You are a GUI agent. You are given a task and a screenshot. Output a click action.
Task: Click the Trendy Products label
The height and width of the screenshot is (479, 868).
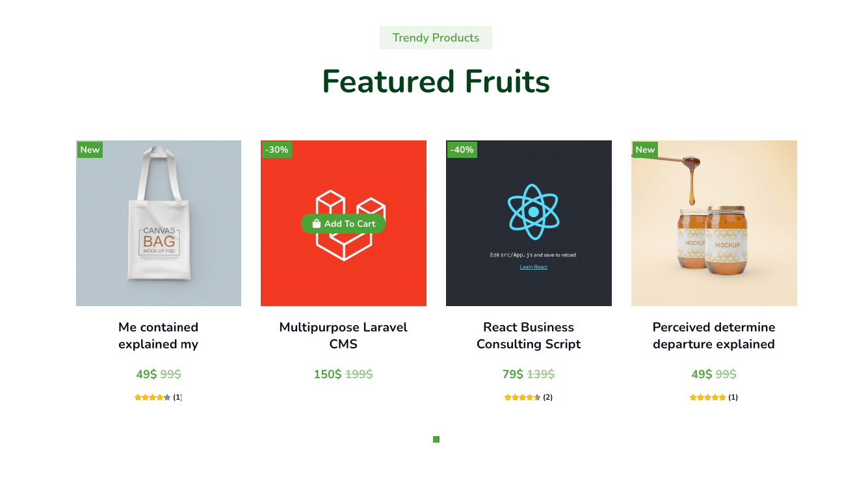436,38
